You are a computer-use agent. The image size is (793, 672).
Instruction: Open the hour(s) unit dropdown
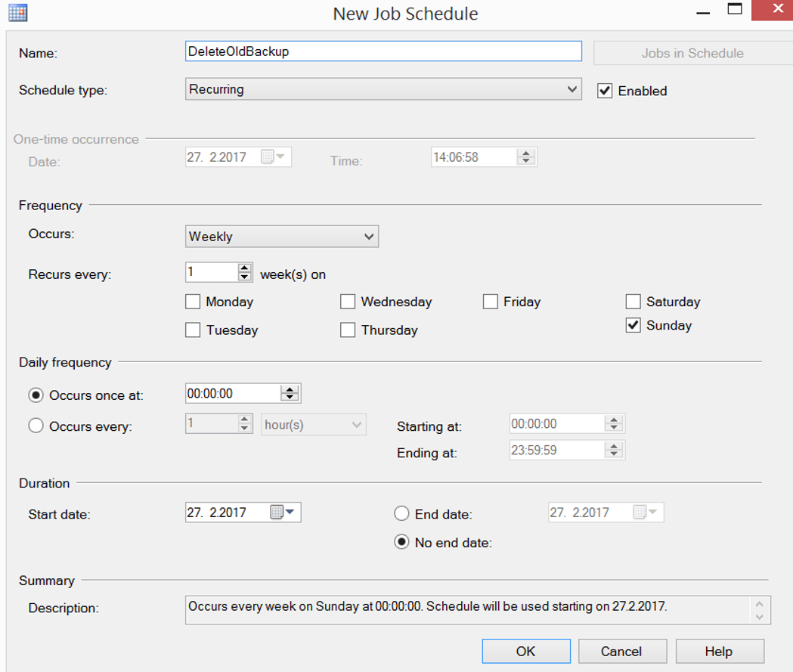tap(314, 425)
